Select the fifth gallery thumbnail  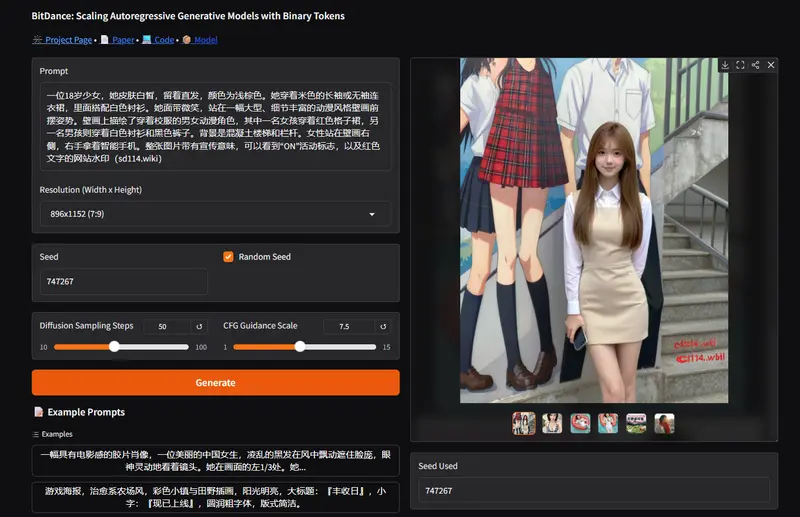[x=636, y=424]
